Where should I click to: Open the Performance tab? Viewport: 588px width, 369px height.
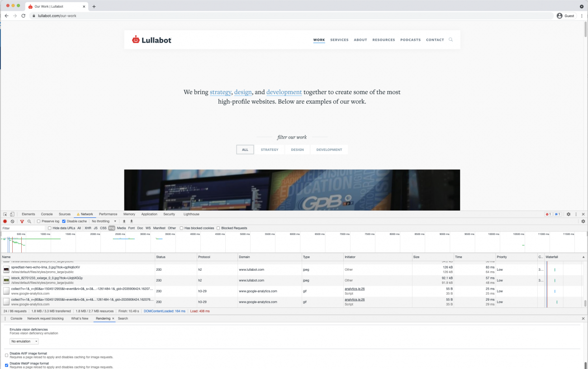pos(108,214)
